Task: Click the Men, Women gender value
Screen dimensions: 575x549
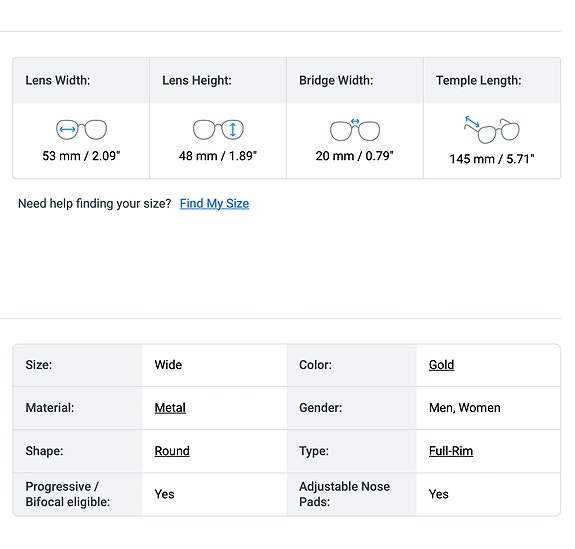Action: (465, 408)
